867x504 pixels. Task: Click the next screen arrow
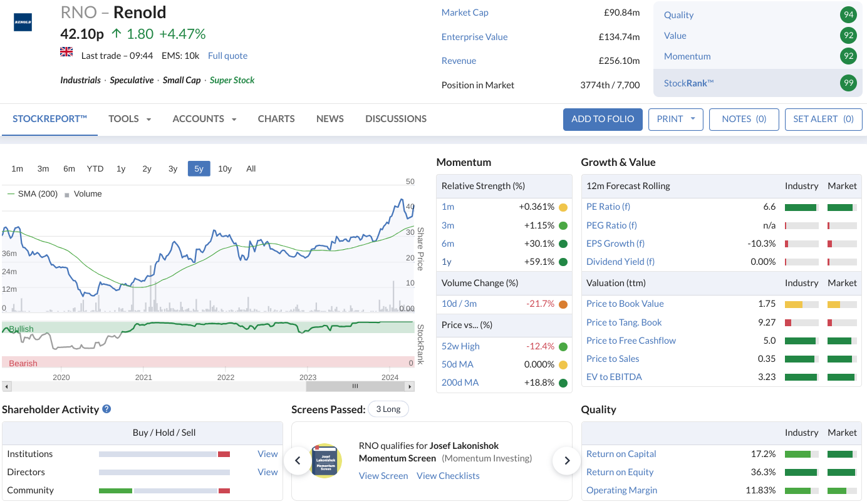pyautogui.click(x=567, y=461)
